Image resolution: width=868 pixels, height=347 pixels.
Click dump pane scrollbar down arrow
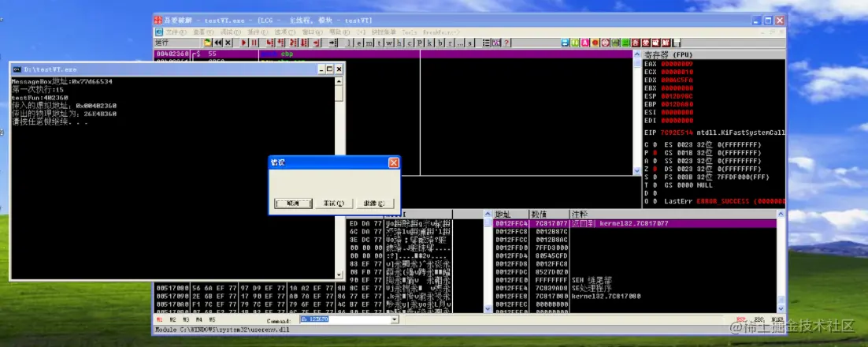[488, 309]
